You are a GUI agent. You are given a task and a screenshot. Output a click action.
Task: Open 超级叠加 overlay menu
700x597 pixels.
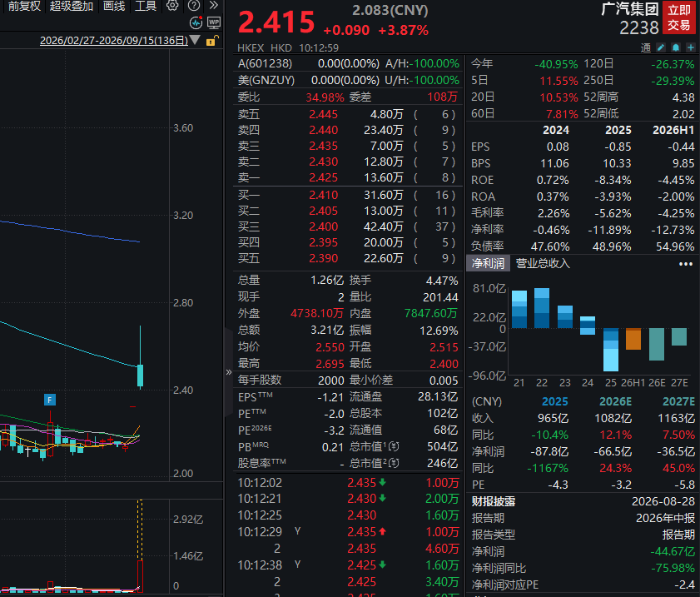point(72,6)
